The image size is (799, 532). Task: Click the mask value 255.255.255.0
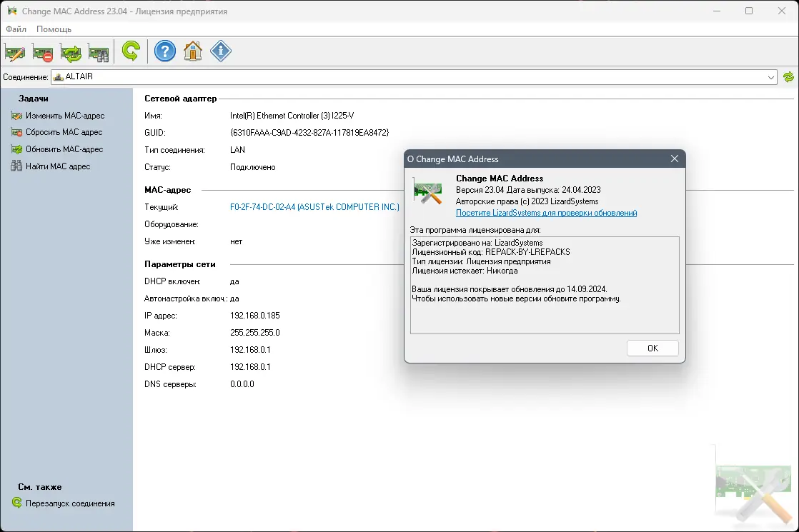tap(255, 333)
